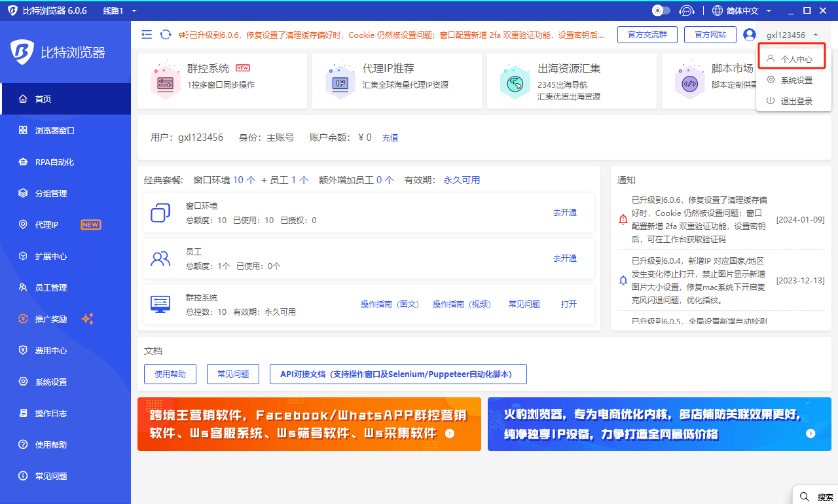Open 操作指南（图文）link
The height and width of the screenshot is (504, 838).
click(x=390, y=304)
